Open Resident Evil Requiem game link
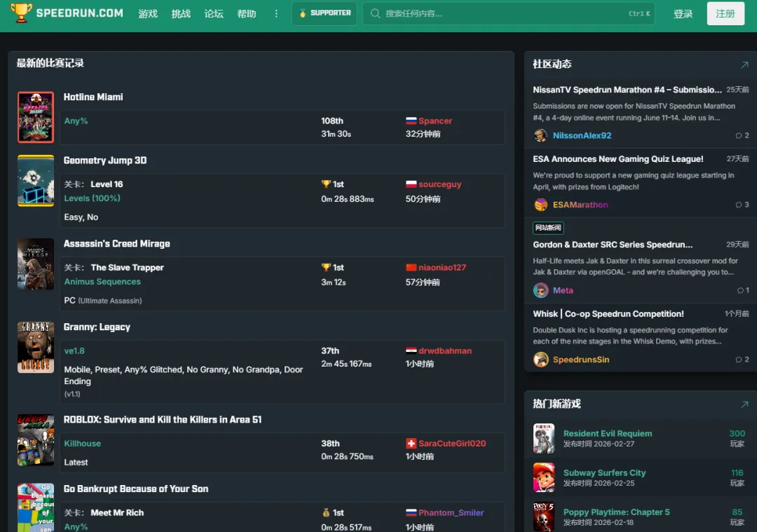Image resolution: width=757 pixels, height=532 pixels. tap(607, 433)
